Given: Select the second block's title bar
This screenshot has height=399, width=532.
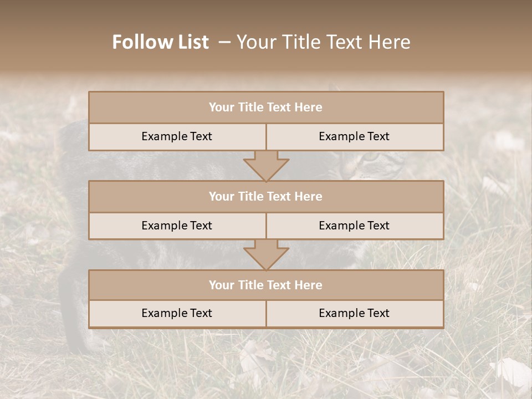Looking at the screenshot, I should tap(266, 197).
